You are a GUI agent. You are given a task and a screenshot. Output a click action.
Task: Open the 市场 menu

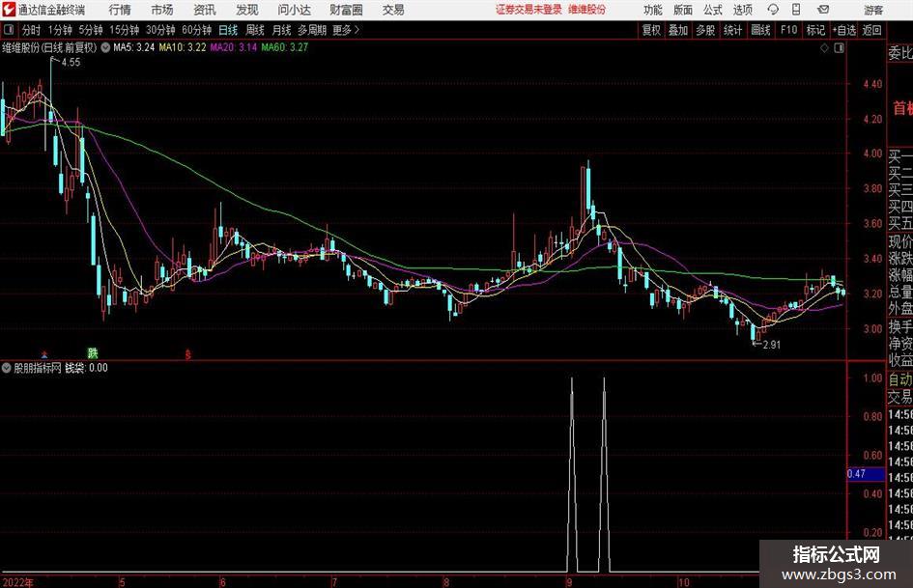pos(162,10)
